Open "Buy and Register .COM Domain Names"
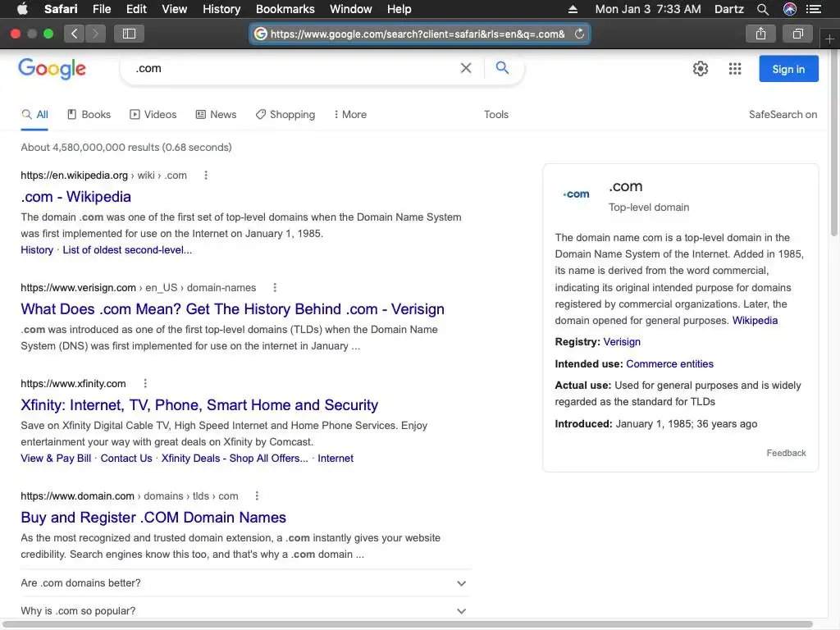This screenshot has width=840, height=630. 153,518
